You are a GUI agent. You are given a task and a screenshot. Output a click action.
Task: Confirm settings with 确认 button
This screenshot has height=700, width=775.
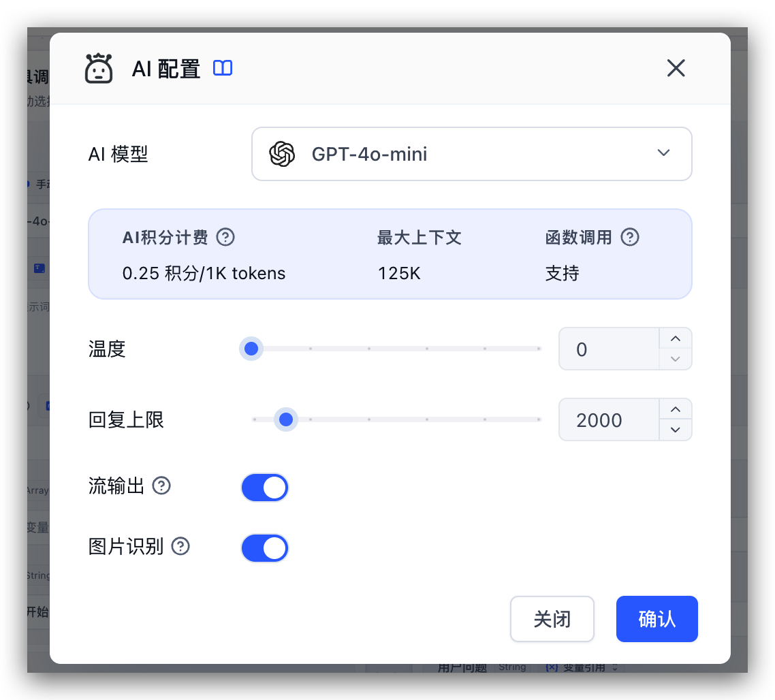[657, 619]
